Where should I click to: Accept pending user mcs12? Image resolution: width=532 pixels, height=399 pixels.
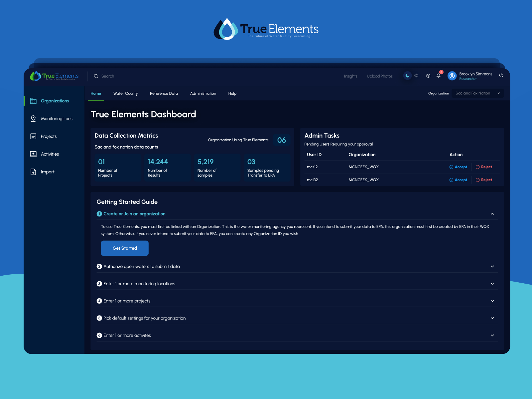(x=458, y=167)
